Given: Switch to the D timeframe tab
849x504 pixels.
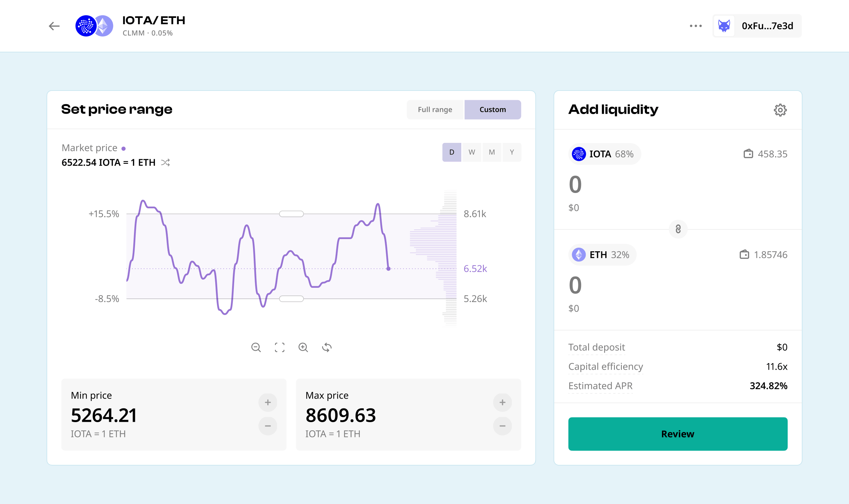Looking at the screenshot, I should point(452,152).
